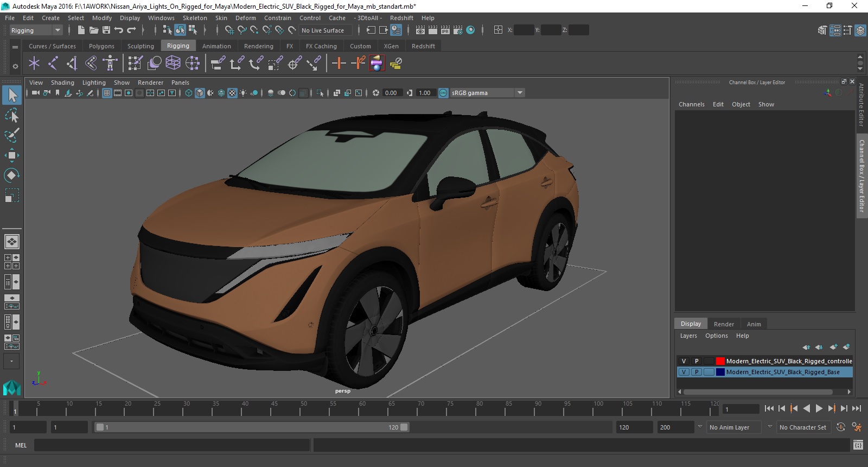Open a scene with the folder icon
868x467 pixels.
pos(93,30)
